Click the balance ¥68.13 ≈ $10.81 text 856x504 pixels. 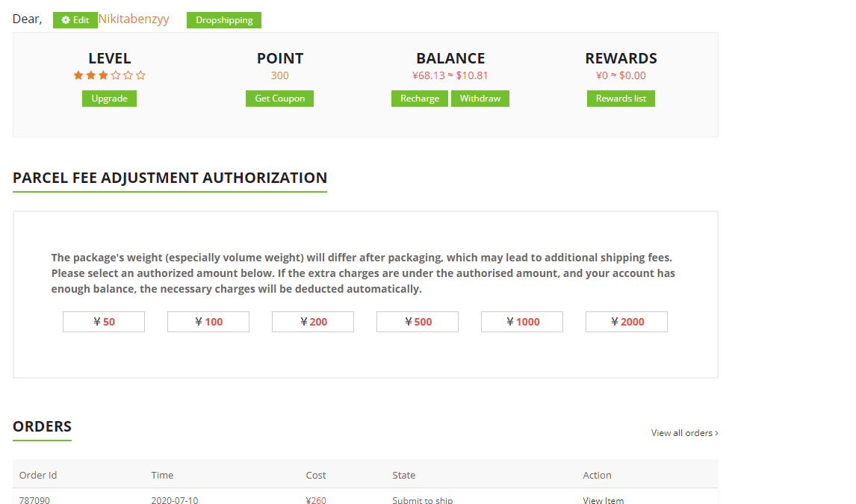(x=450, y=76)
